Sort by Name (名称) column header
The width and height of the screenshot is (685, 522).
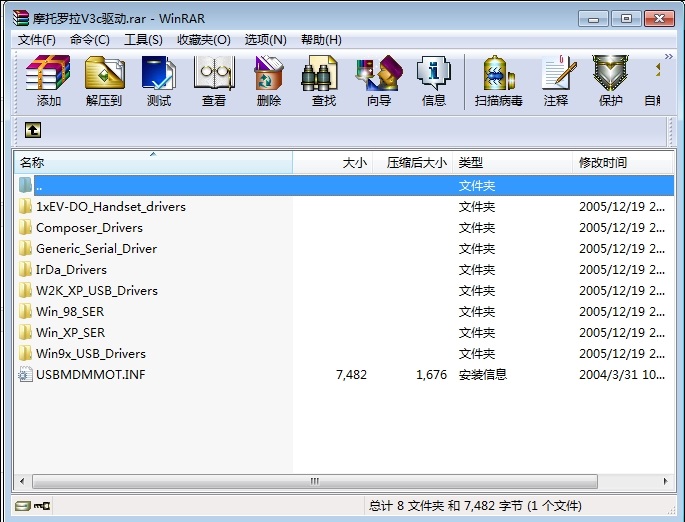point(153,162)
